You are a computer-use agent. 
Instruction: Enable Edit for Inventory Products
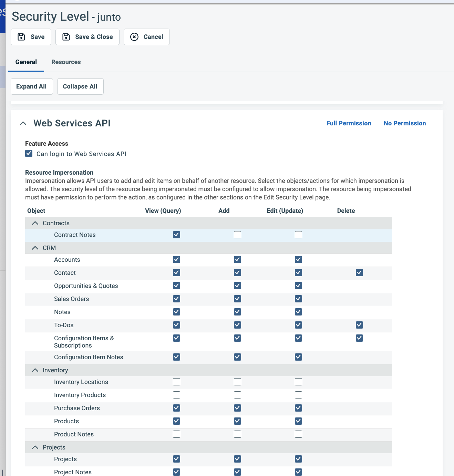coord(299,395)
